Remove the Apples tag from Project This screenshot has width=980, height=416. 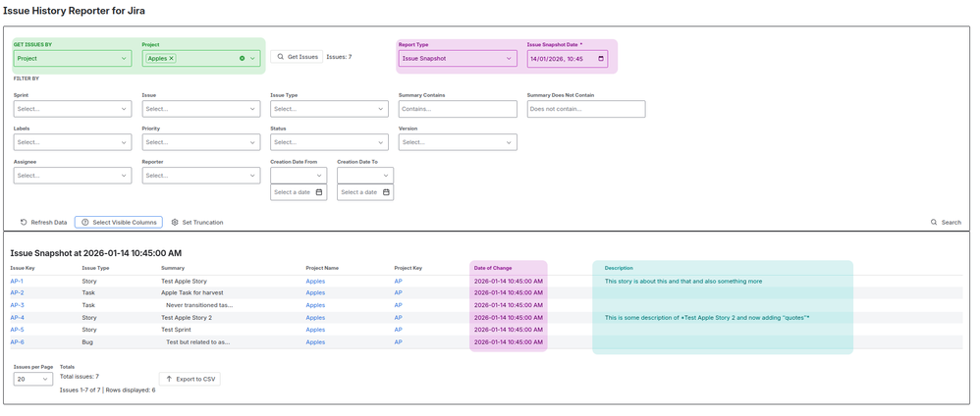tap(172, 59)
